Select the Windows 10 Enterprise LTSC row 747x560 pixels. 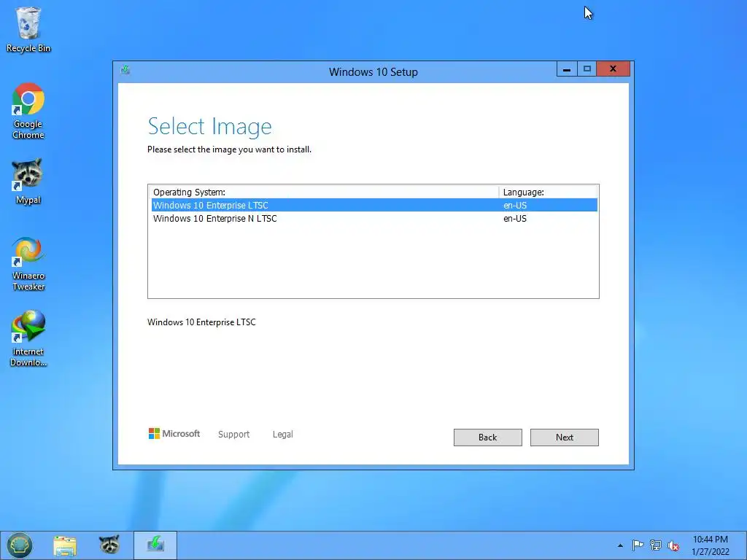click(374, 205)
